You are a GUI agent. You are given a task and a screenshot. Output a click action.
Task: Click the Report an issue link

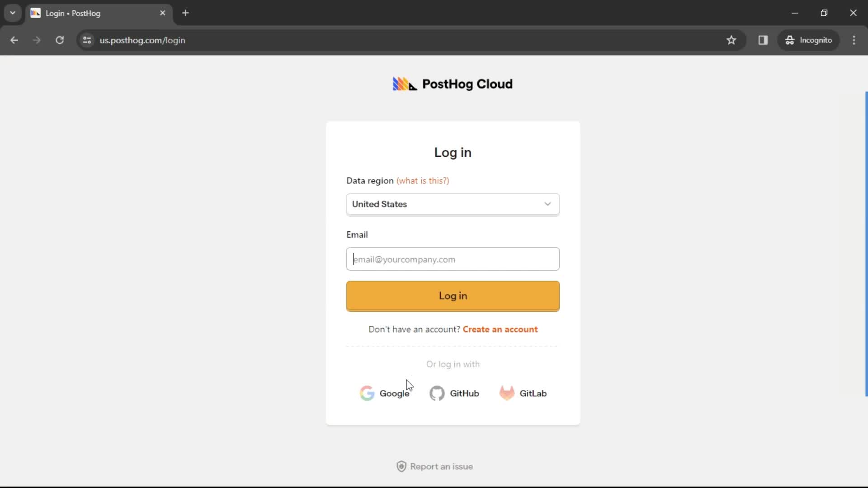[x=434, y=466]
